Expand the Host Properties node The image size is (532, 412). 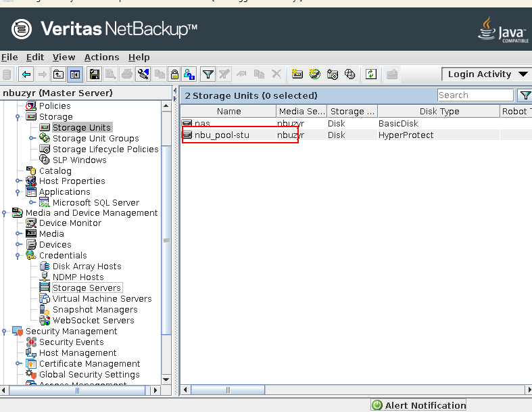point(18,181)
